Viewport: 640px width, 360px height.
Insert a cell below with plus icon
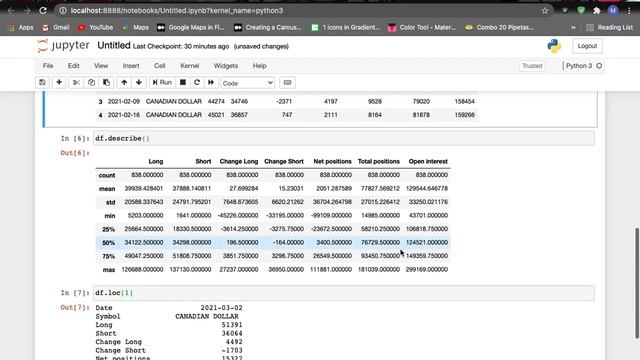[59, 82]
